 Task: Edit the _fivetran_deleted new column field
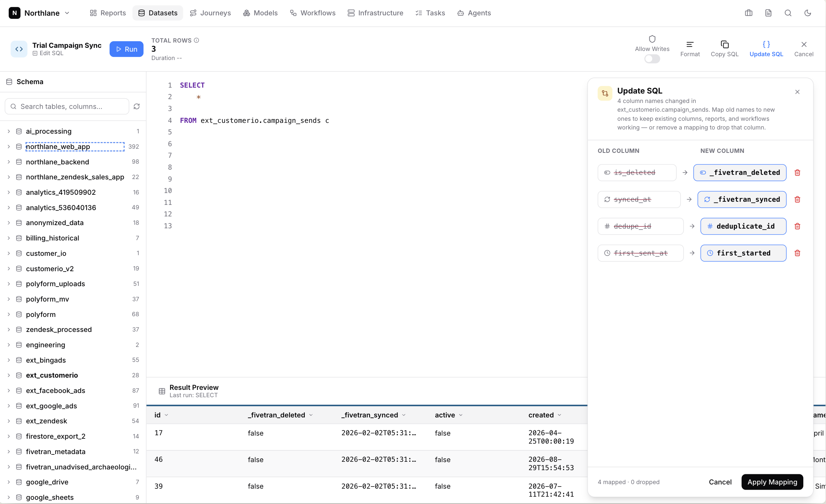[740, 173]
